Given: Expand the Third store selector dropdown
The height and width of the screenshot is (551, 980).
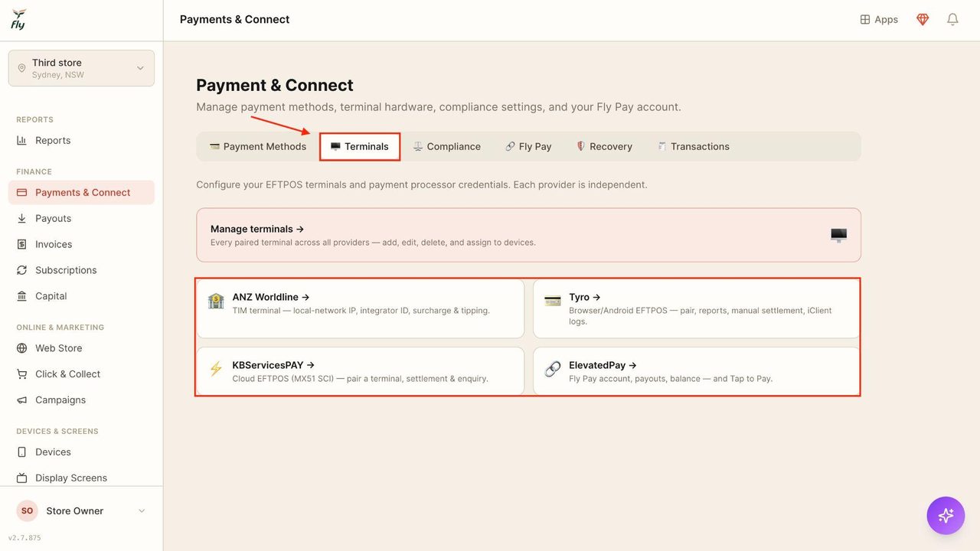Looking at the screenshot, I should point(81,68).
